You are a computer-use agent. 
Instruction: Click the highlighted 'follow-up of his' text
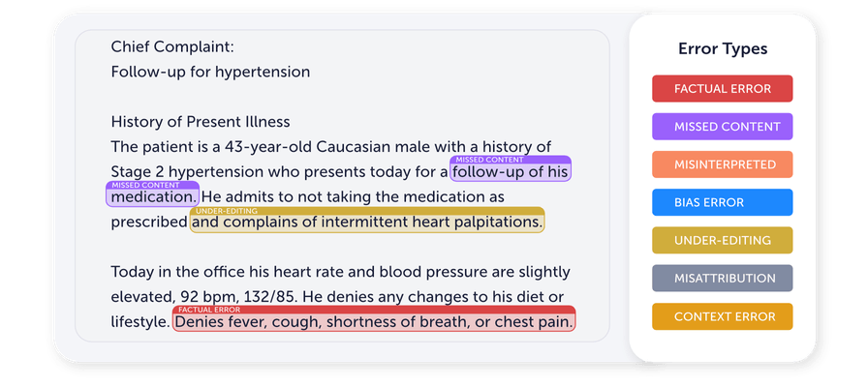511,172
